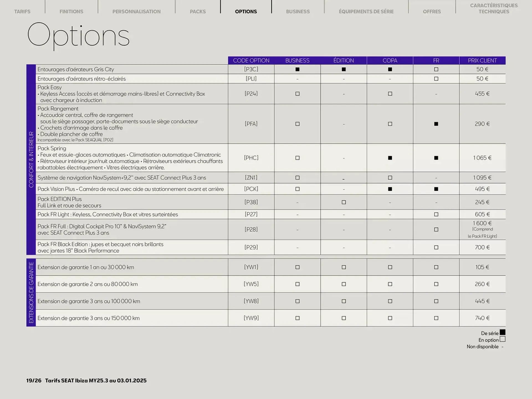
Task: Check FR box for Pack FR Light
Action: point(436,214)
